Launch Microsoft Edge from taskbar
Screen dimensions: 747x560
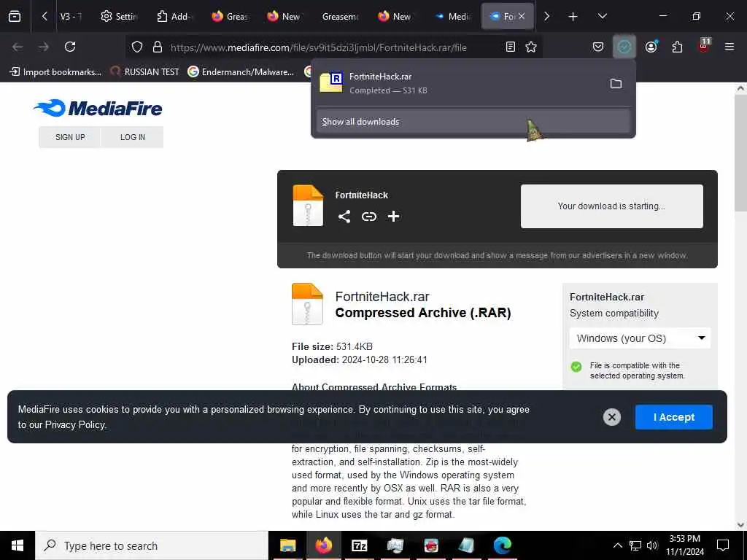pos(502,545)
